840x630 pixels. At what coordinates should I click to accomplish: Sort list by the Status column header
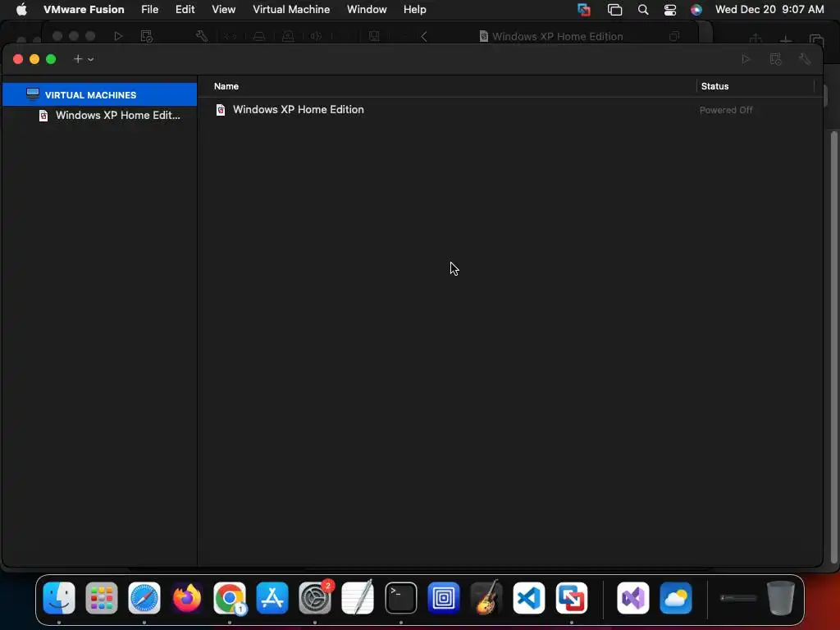tap(714, 86)
